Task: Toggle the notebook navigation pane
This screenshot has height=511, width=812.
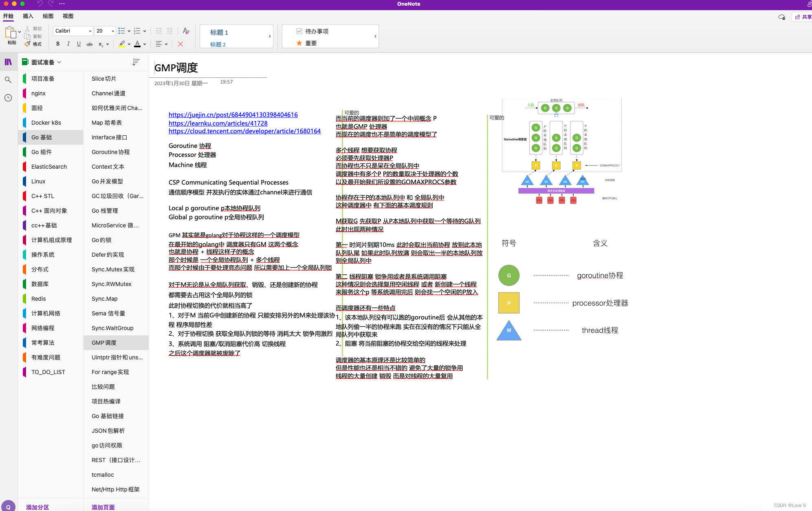Action: pos(8,62)
